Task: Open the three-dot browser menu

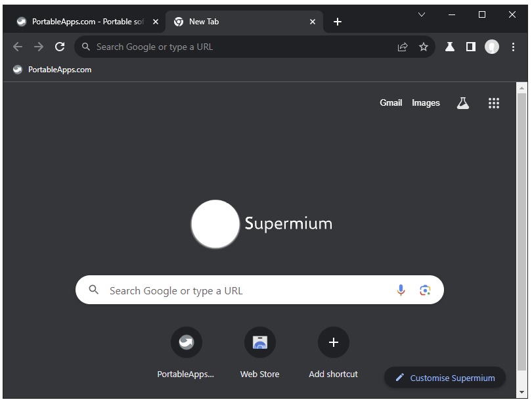Action: 513,47
